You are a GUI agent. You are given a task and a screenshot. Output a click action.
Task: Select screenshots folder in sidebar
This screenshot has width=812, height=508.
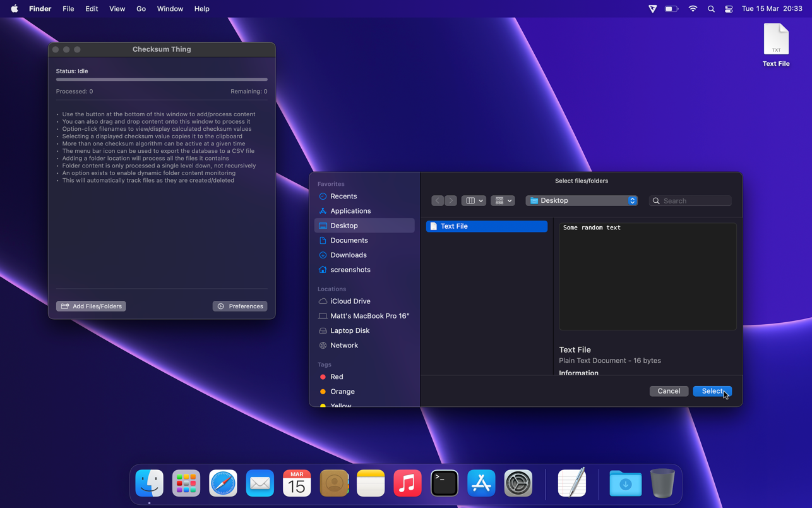(364, 270)
